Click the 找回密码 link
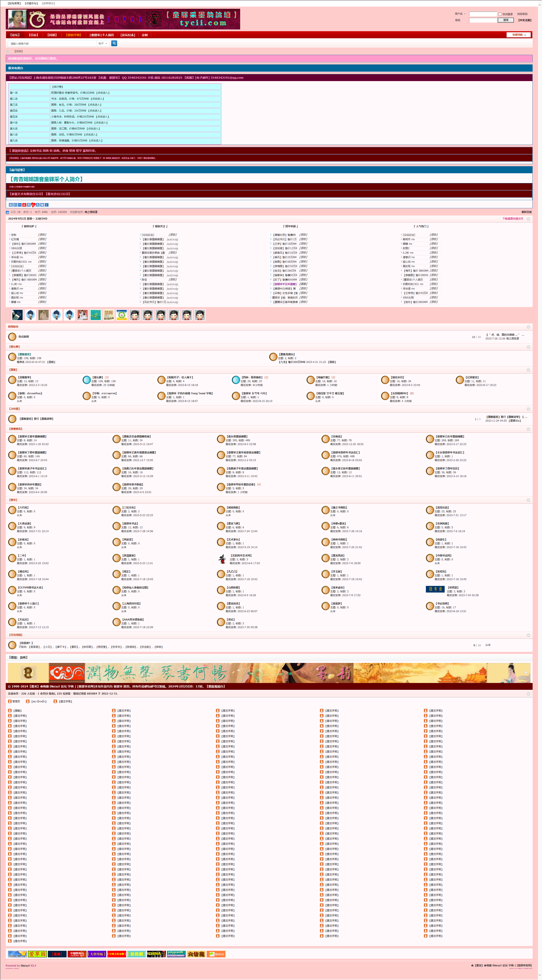 [522, 14]
